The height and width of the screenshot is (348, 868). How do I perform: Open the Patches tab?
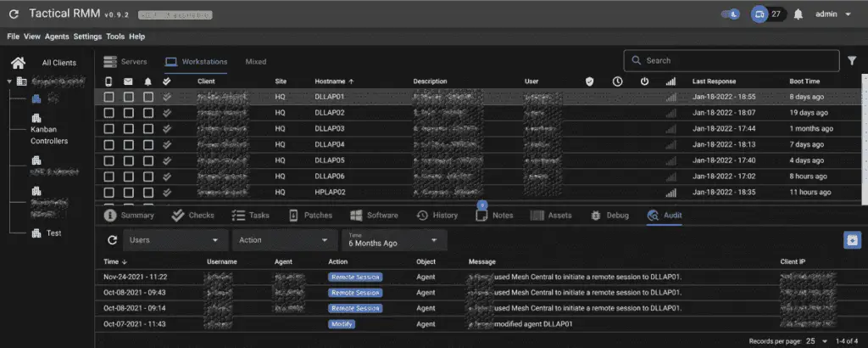click(x=309, y=216)
